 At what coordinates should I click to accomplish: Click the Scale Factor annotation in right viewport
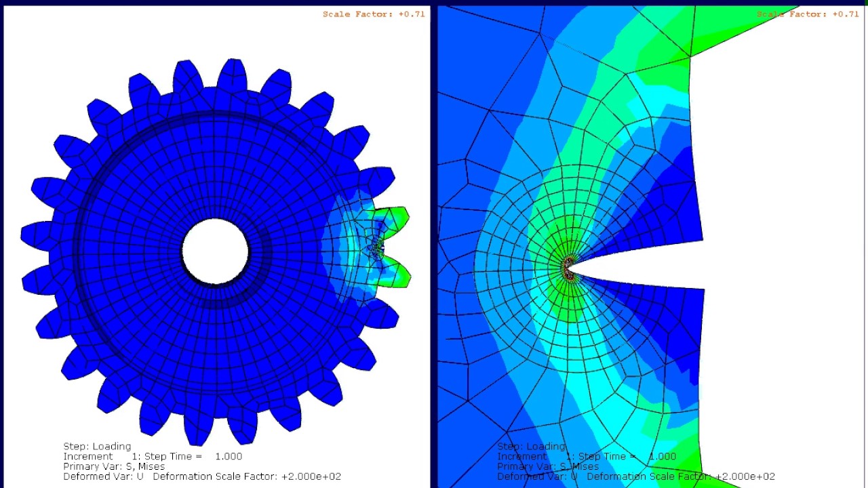click(807, 14)
